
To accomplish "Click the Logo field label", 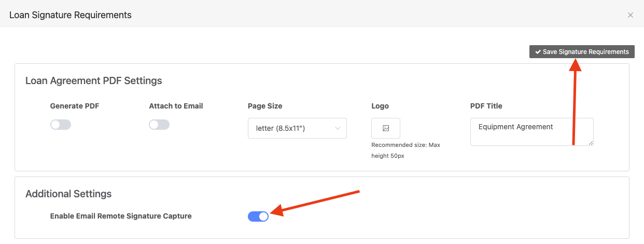I will pos(380,106).
